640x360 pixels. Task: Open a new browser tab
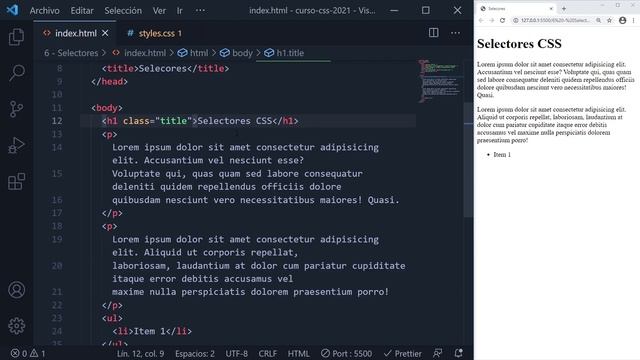point(564,9)
